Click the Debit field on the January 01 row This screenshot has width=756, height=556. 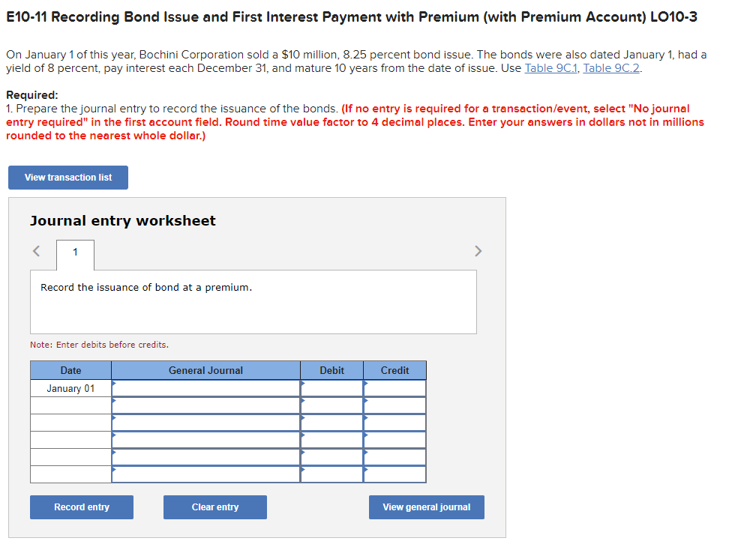coord(331,388)
